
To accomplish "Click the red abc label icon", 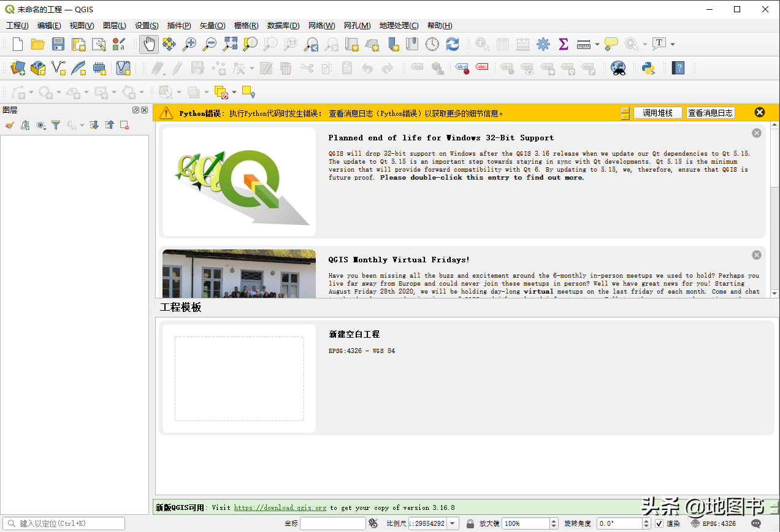I will click(482, 68).
